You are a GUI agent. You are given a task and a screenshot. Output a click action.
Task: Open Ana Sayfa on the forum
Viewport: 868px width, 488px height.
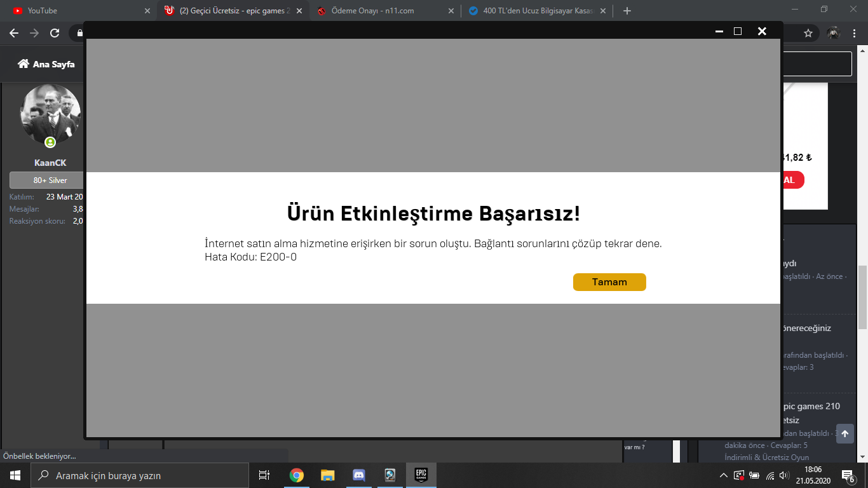pyautogui.click(x=46, y=64)
